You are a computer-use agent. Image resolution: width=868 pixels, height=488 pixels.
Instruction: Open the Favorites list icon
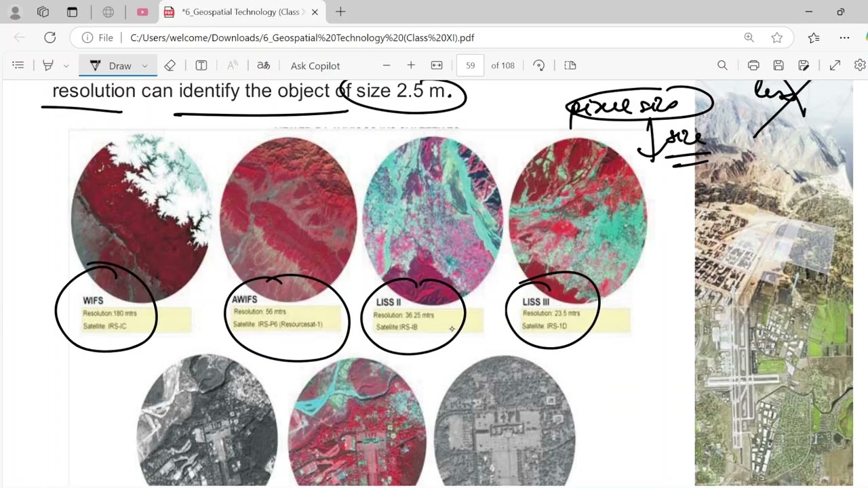pyautogui.click(x=814, y=38)
